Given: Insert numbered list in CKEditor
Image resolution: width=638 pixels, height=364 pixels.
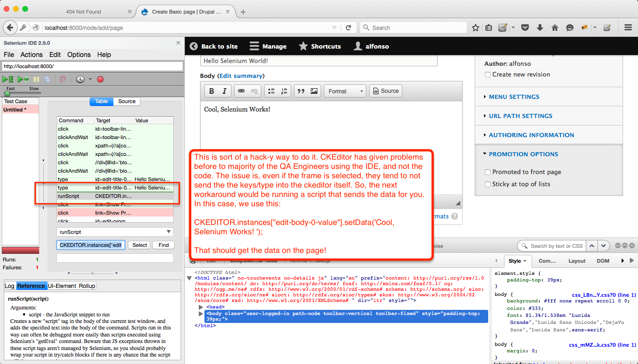Looking at the screenshot, I should 284,91.
